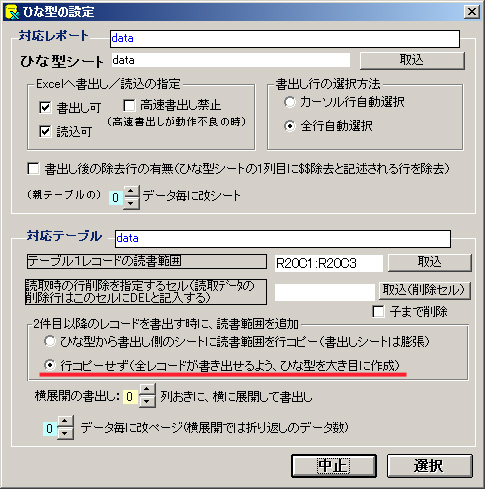Toggle the 書出し可 checkbox

(x=45, y=108)
